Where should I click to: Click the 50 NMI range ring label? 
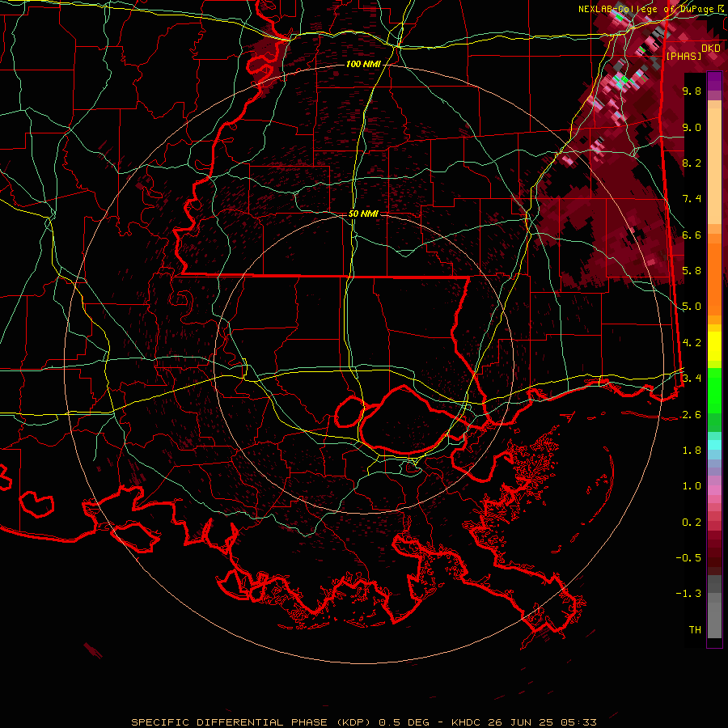pos(363,214)
